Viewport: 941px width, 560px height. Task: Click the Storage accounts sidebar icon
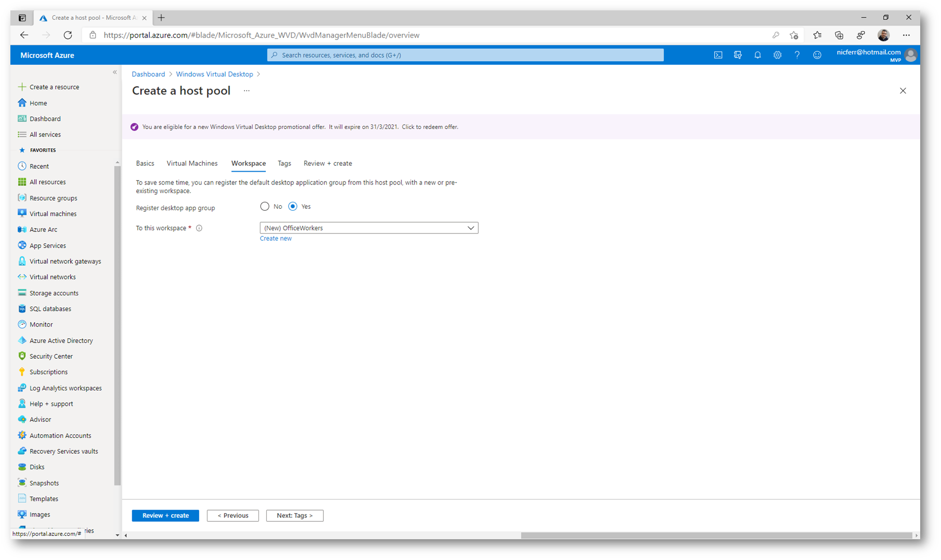(x=22, y=293)
